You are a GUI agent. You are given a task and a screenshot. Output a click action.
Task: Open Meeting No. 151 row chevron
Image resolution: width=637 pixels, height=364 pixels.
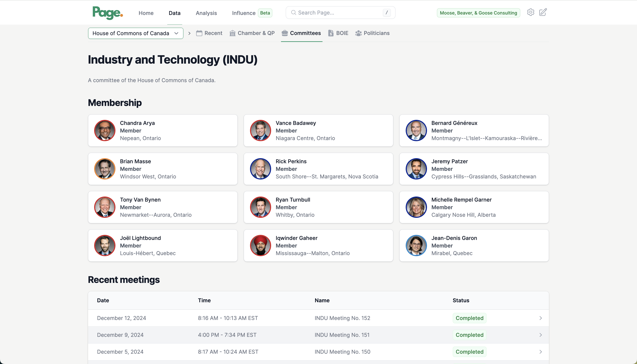click(x=540, y=335)
